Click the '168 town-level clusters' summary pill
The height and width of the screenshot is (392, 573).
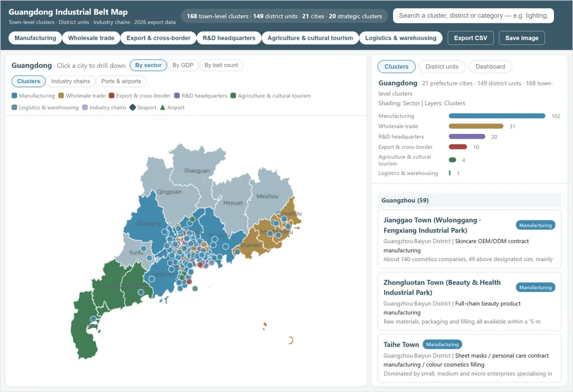[284, 16]
